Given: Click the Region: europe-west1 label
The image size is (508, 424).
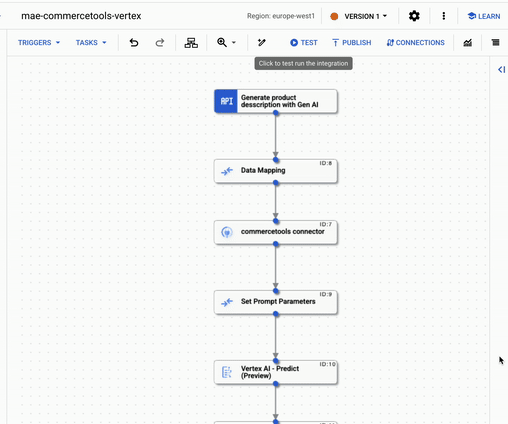Looking at the screenshot, I should [281, 16].
